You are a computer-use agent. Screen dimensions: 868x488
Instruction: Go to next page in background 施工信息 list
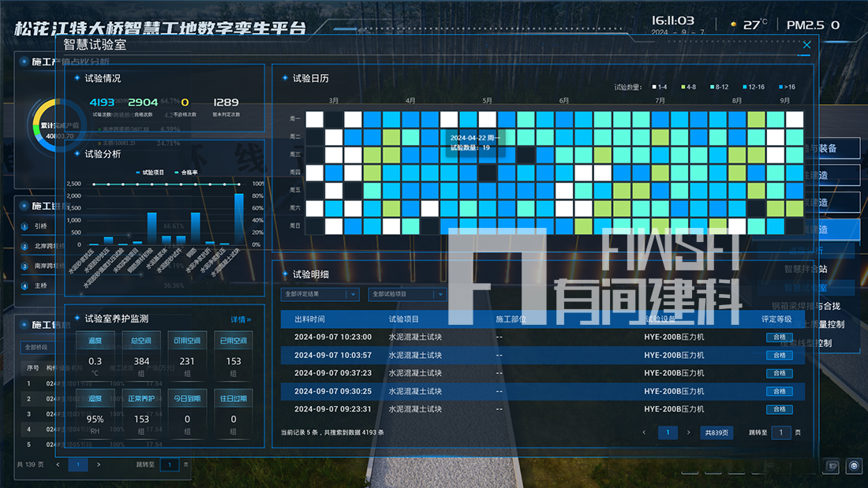pyautogui.click(x=99, y=465)
